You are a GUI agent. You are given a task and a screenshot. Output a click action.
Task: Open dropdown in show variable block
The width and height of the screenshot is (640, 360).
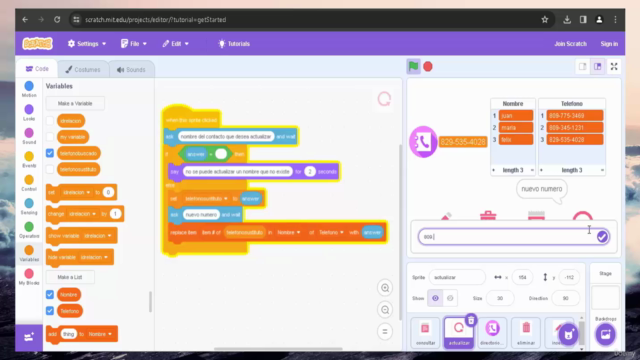[98, 236]
